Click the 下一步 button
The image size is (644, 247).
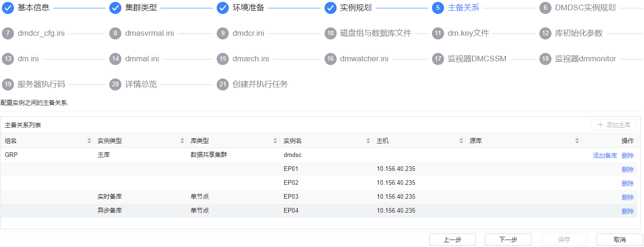508,240
